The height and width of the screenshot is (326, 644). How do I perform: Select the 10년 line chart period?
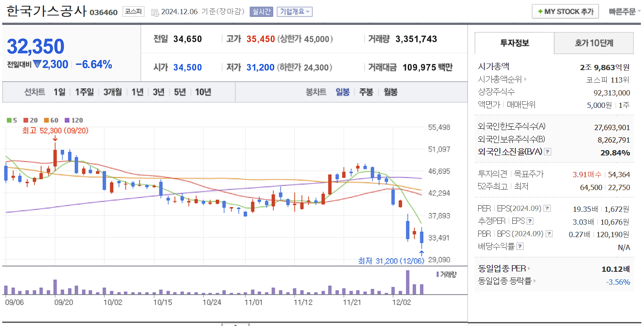coord(203,92)
